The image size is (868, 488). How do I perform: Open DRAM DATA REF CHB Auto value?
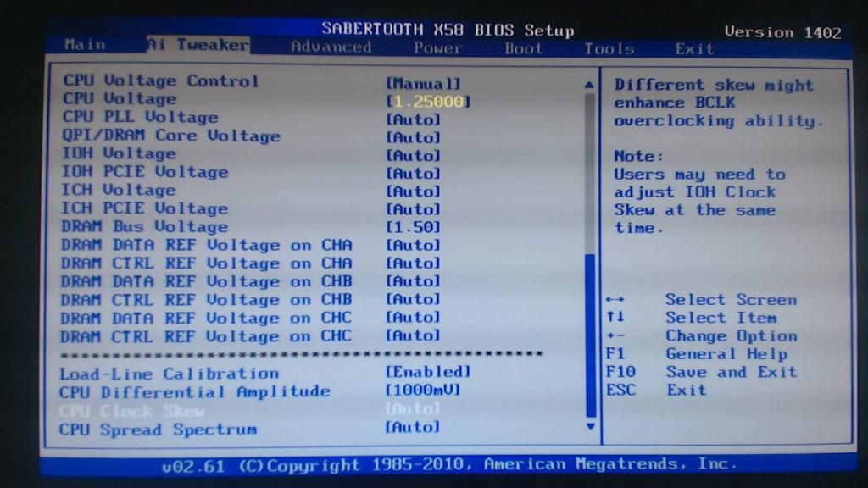pyautogui.click(x=413, y=281)
